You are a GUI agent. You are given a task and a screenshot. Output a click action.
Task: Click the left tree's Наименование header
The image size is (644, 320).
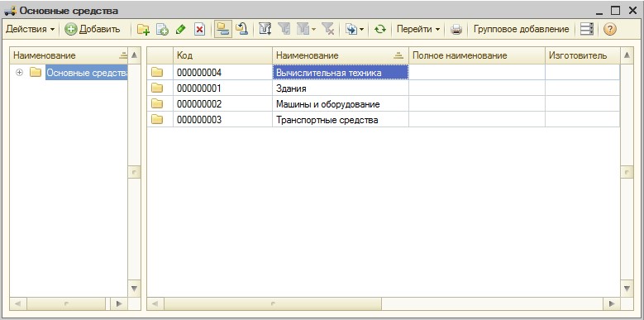[x=69, y=55]
